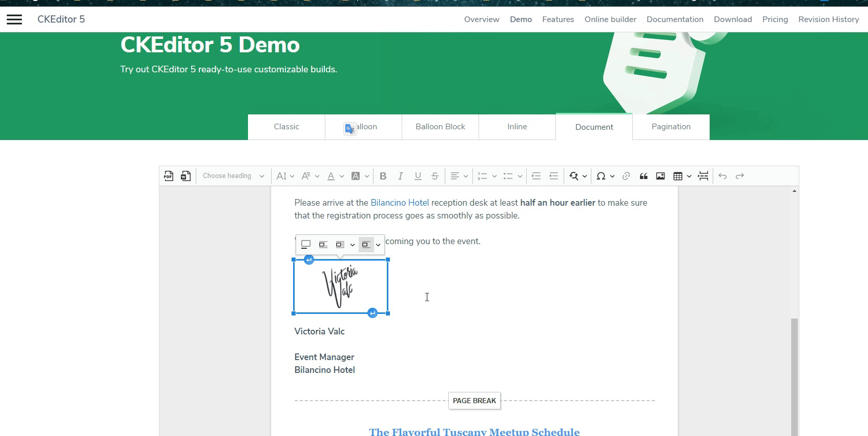Viewport: 868px width, 436px height.
Task: Open the font background color picker
Action: pos(360,176)
